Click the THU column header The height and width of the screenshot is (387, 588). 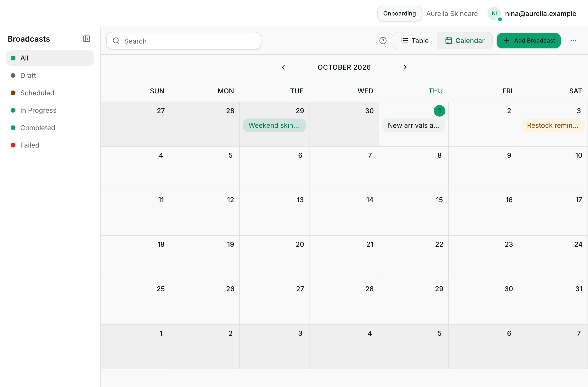[436, 91]
